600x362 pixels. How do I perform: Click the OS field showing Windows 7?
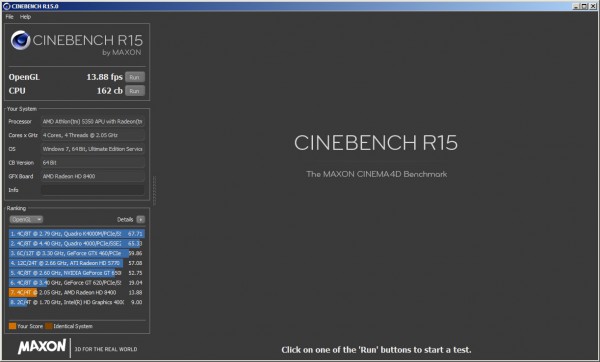pos(93,149)
